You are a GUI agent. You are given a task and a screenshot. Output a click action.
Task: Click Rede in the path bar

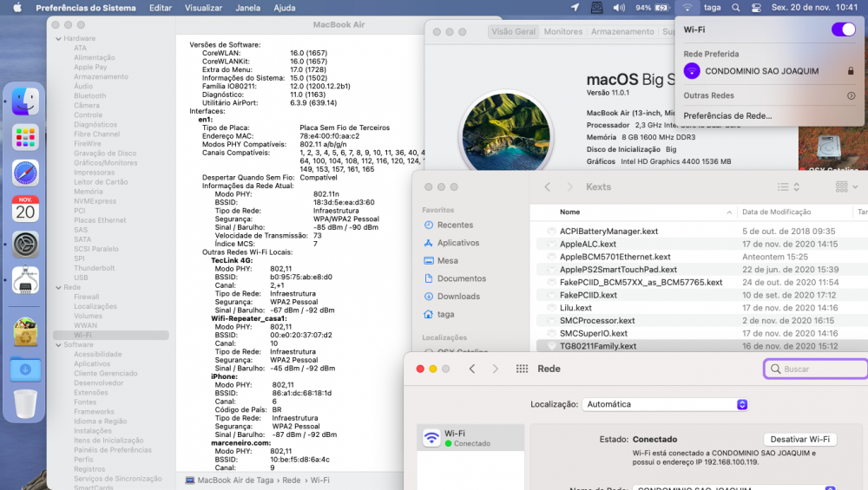pyautogui.click(x=291, y=480)
